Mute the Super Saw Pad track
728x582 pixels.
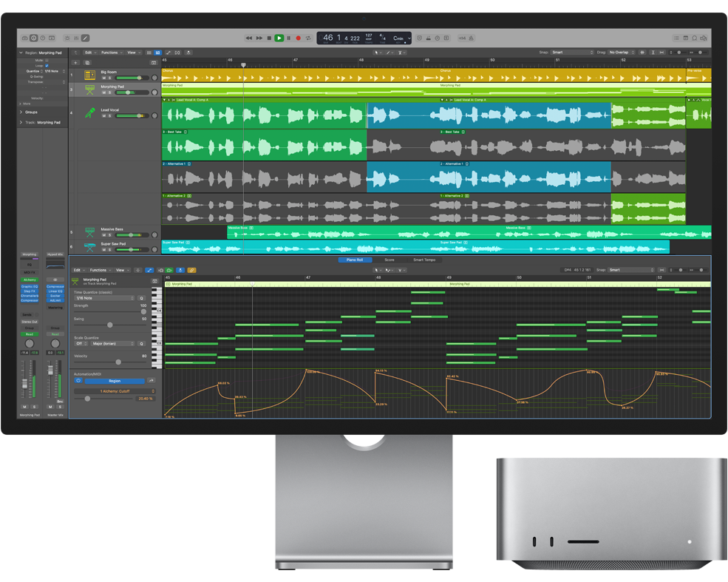click(103, 249)
